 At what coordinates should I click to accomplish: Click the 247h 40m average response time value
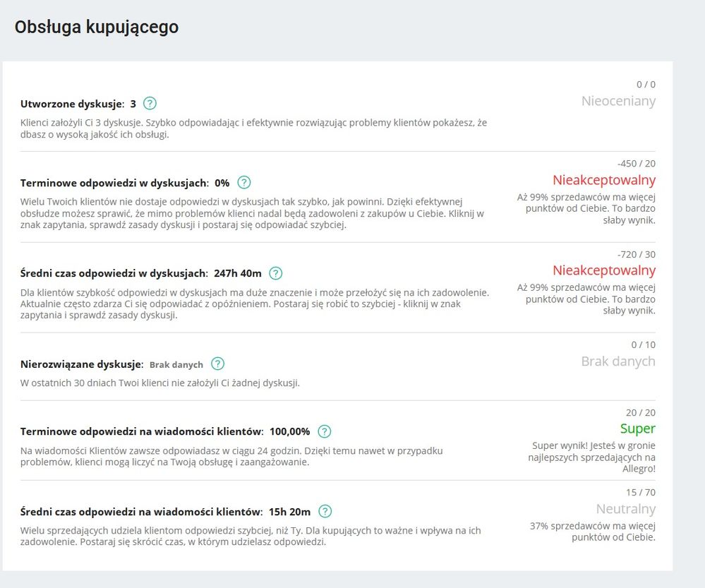pos(238,273)
